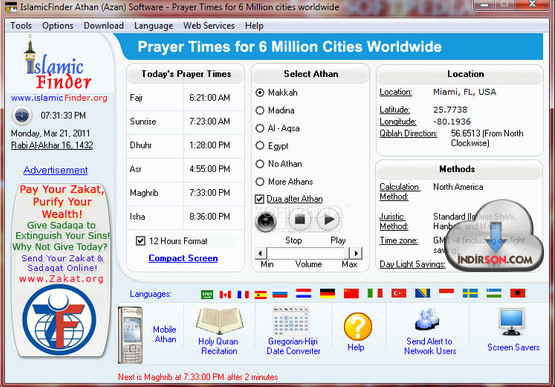Click the Mobile Athan phone icon
Screen dimensions: 555x387
(130, 335)
